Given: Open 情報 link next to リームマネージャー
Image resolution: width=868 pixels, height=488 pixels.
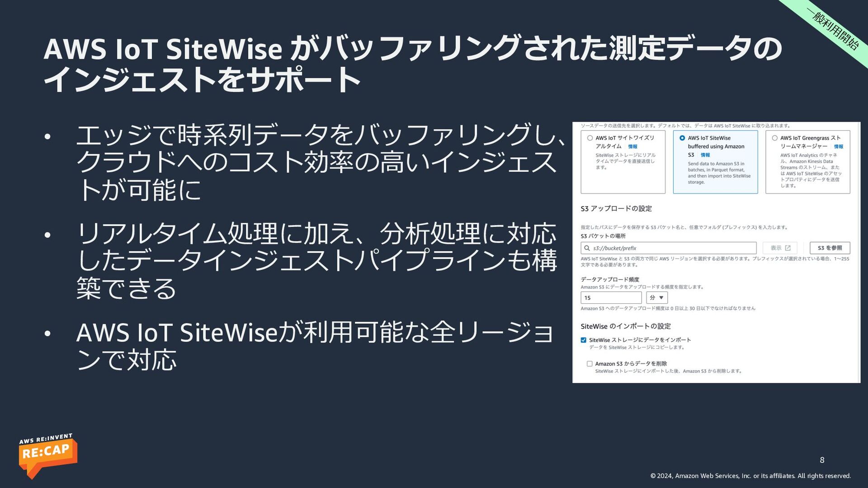Looking at the screenshot, I should (839, 147).
